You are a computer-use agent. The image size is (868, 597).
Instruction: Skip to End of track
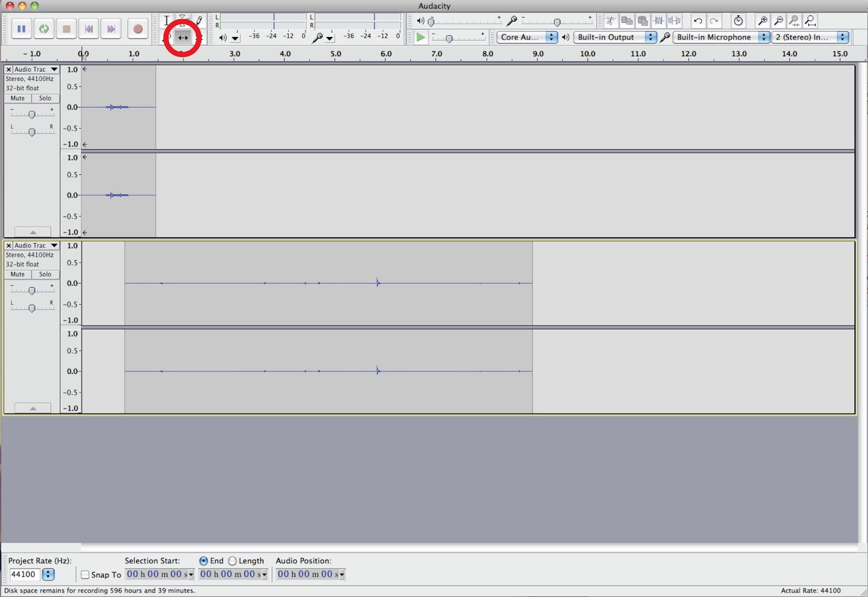click(111, 29)
